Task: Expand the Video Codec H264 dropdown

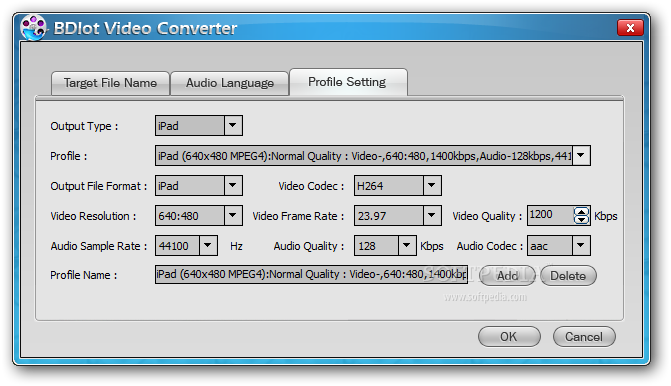Action: click(432, 186)
